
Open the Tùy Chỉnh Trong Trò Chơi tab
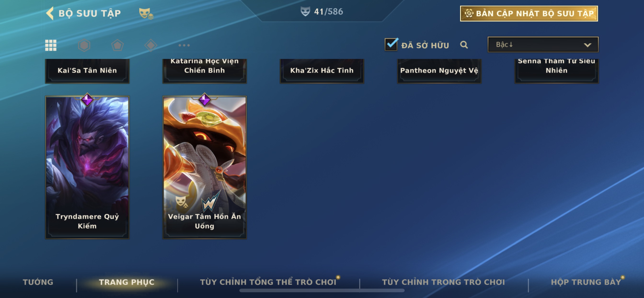coord(443,282)
